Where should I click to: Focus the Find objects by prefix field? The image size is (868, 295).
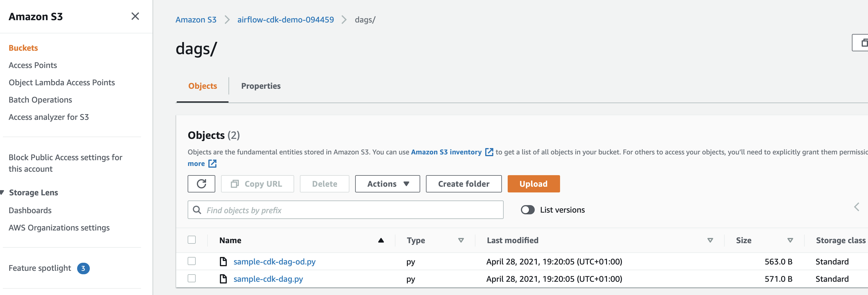351,210
